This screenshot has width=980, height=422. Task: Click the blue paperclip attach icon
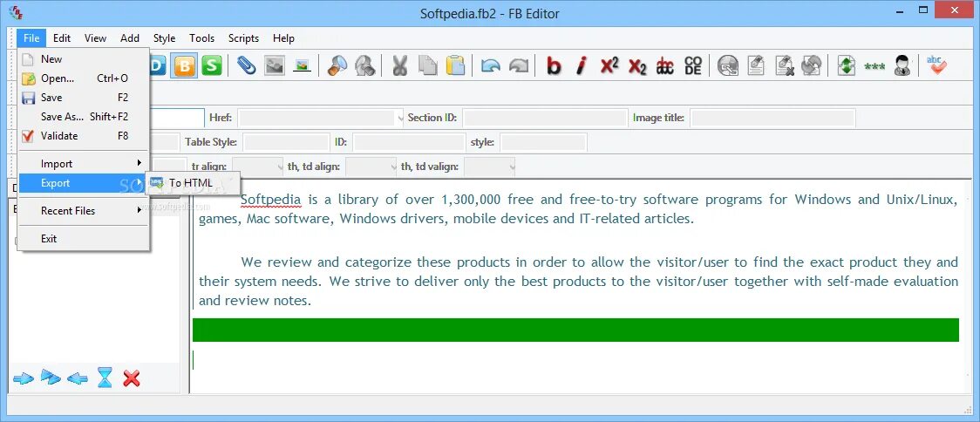(x=247, y=65)
